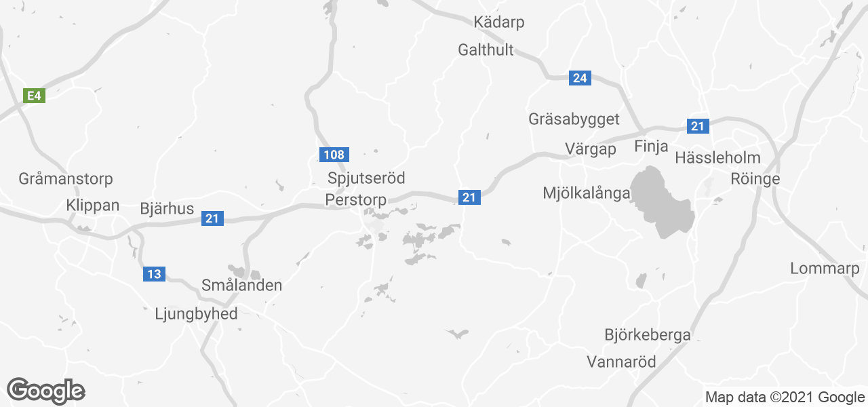The image size is (868, 407).
Task: Open the Google logo link
Action: pyautogui.click(x=46, y=391)
